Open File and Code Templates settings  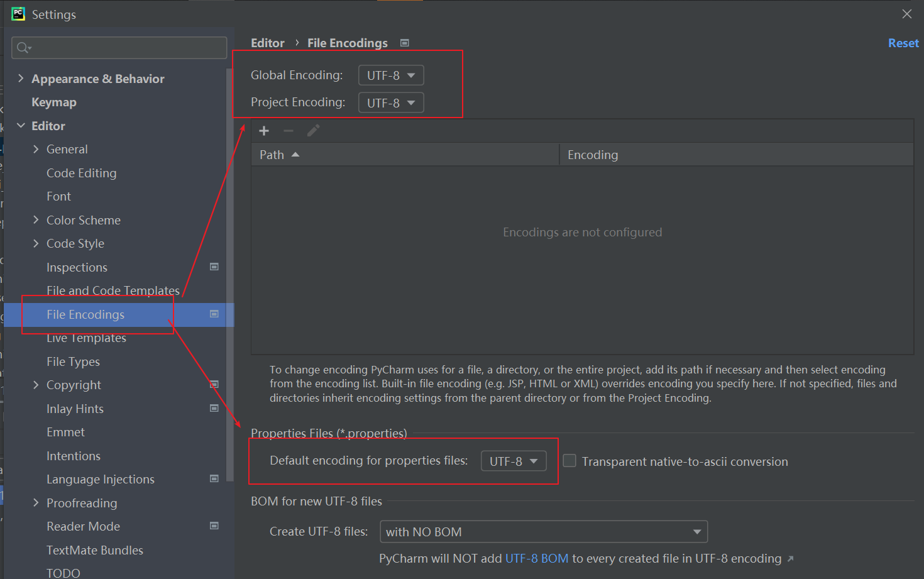click(113, 290)
